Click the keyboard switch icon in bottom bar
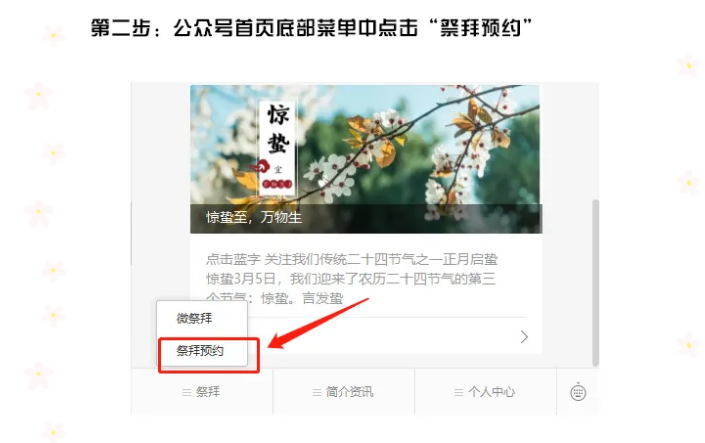705x443 pixels. pyautogui.click(x=578, y=392)
